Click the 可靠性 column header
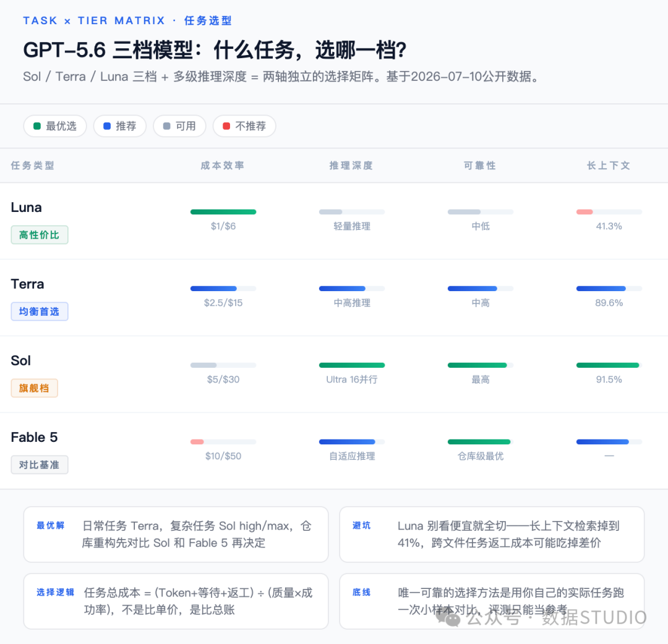 coord(480,166)
